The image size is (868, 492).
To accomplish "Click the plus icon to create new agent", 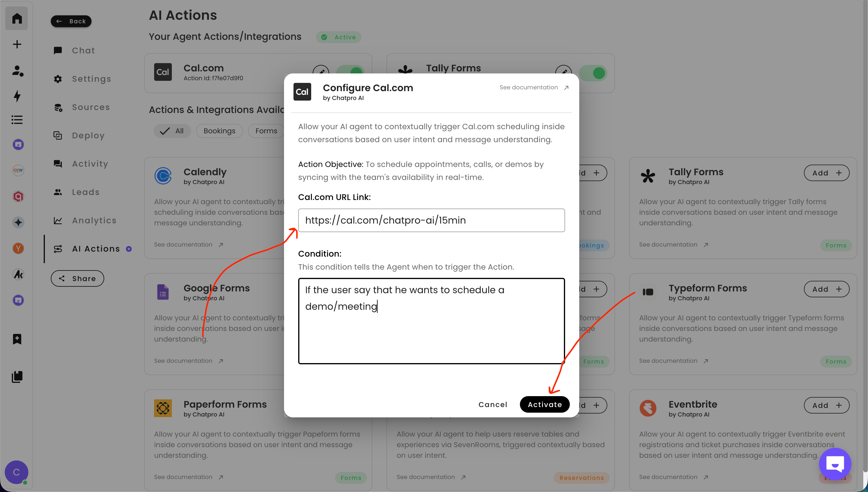I will pyautogui.click(x=17, y=44).
